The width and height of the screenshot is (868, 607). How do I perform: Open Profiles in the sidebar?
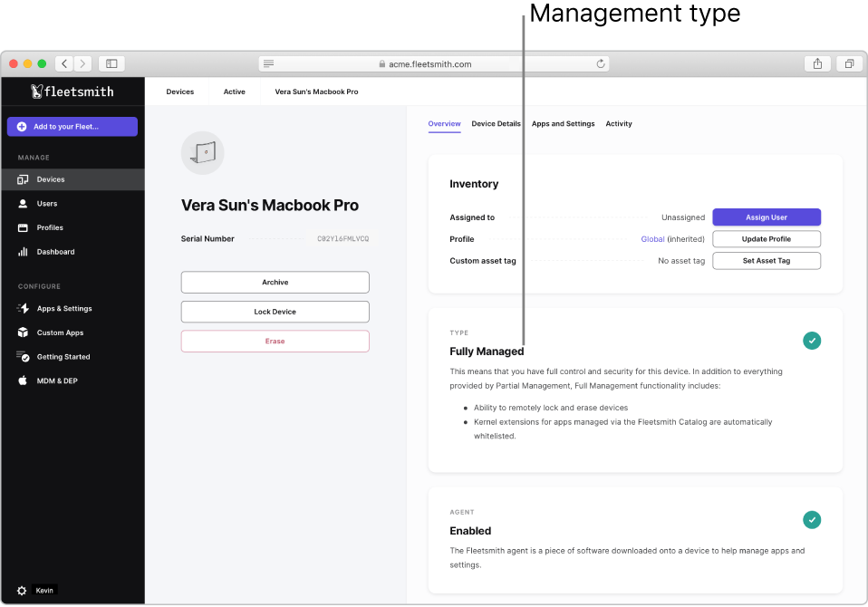point(72,228)
